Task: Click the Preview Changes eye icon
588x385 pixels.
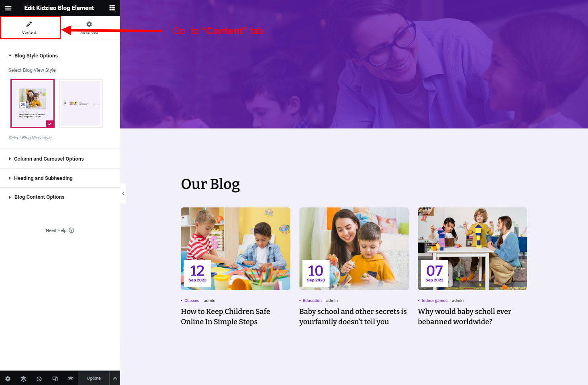Action: point(71,379)
